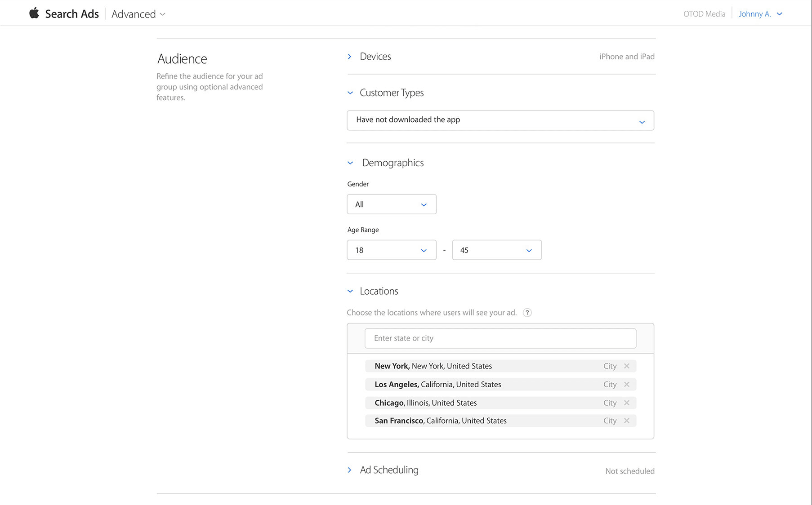Viewport: 812px width, 505px height.
Task: Select the Chicago, Illinois row
Action: pyautogui.click(x=500, y=403)
